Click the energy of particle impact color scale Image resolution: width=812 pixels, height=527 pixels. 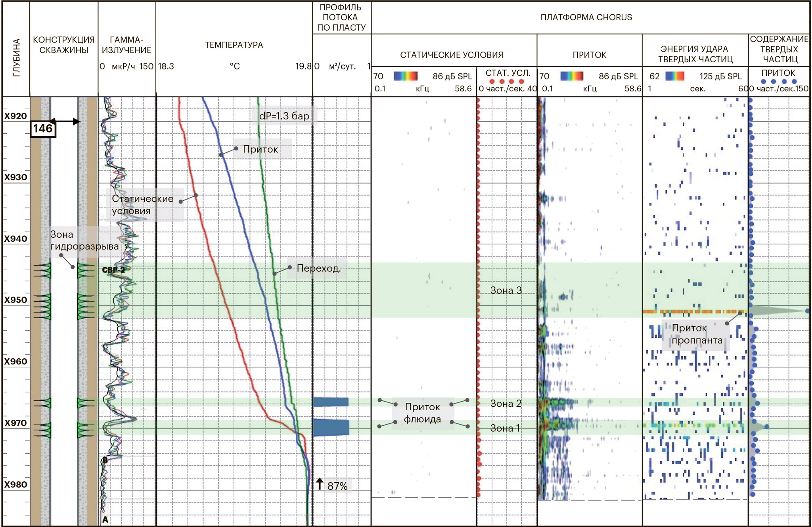point(674,76)
